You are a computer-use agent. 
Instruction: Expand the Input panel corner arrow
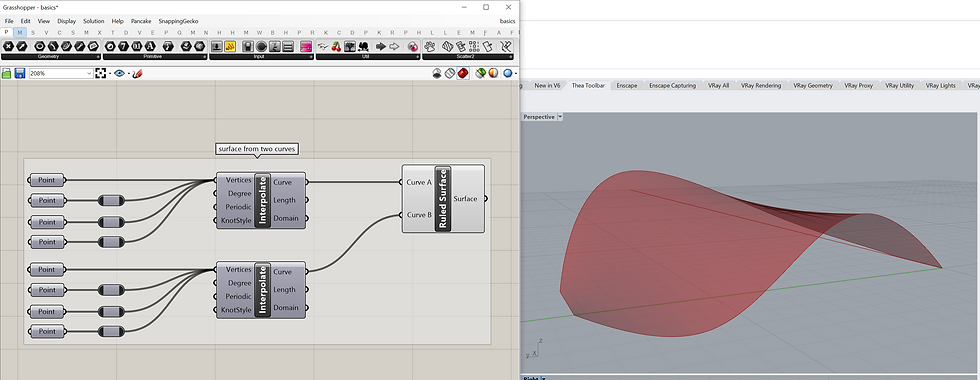pos(311,57)
